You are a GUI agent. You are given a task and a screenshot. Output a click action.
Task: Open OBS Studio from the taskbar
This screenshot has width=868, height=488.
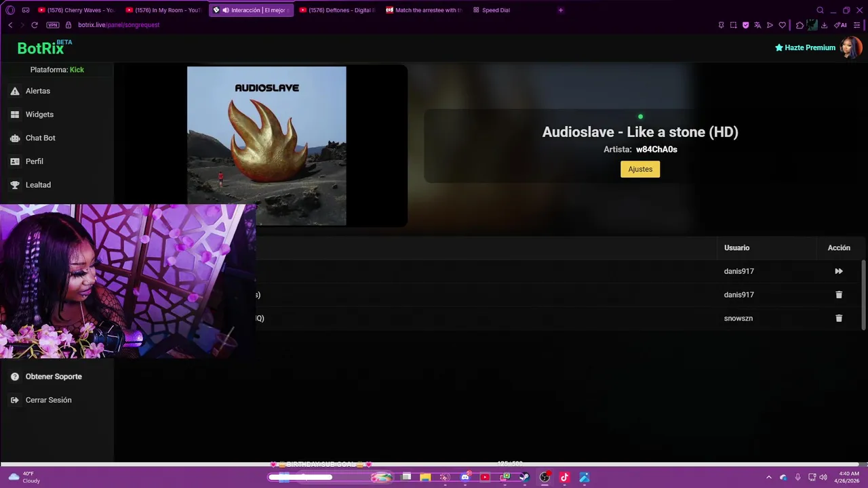[545, 477]
